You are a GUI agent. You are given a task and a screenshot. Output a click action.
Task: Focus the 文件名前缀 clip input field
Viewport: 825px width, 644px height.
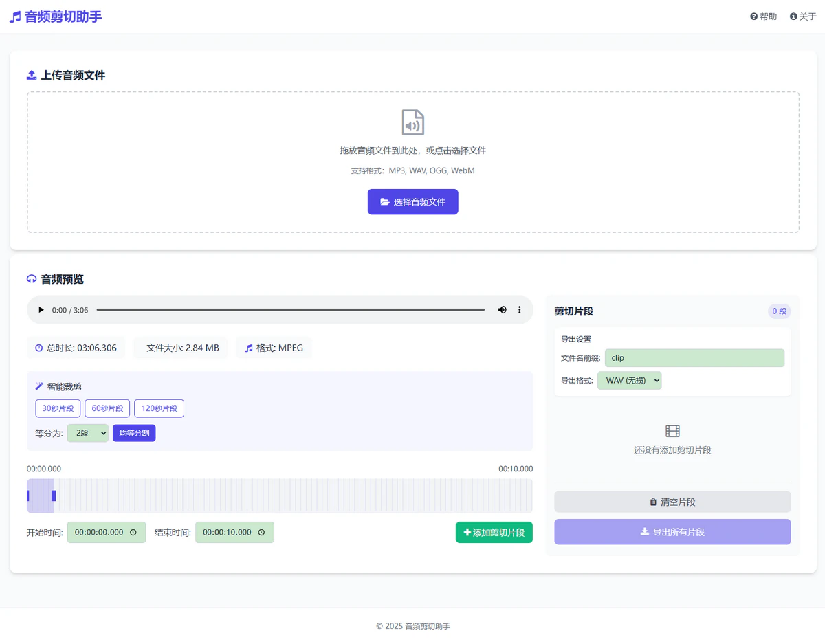tap(694, 358)
